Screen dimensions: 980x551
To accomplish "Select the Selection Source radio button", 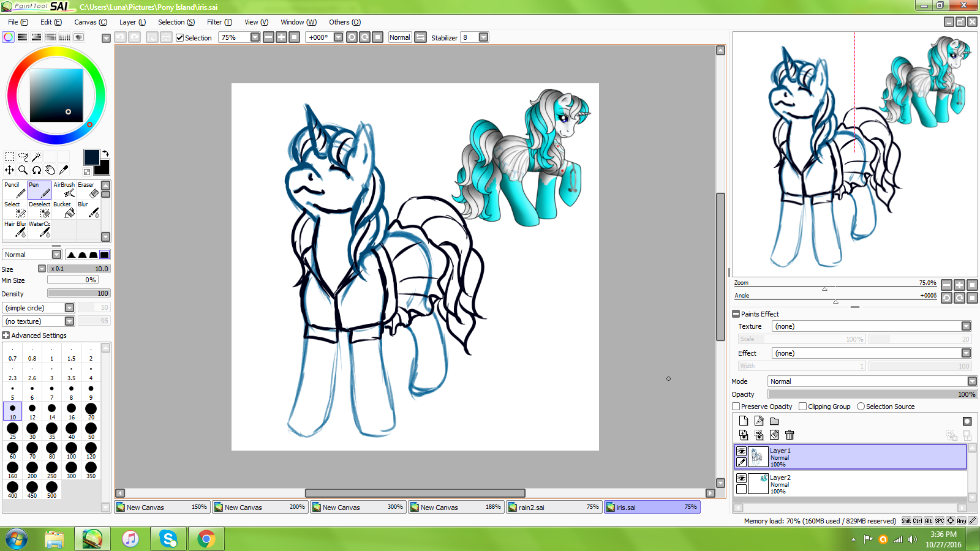I will (861, 407).
